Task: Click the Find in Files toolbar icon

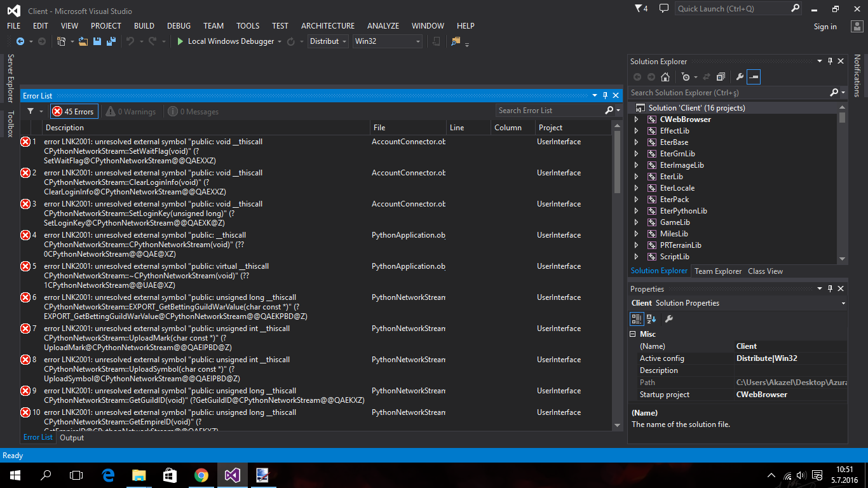Action: pyautogui.click(x=456, y=41)
